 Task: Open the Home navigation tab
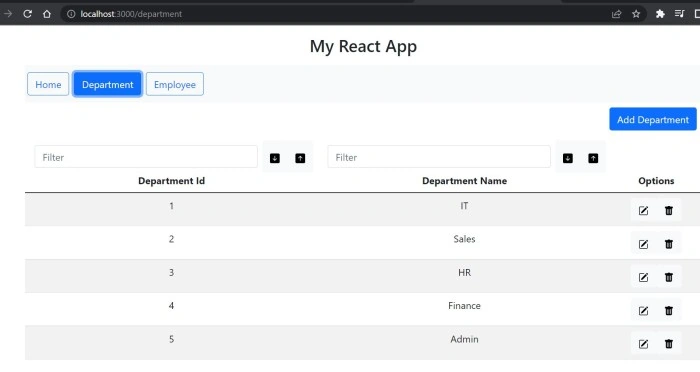click(48, 84)
